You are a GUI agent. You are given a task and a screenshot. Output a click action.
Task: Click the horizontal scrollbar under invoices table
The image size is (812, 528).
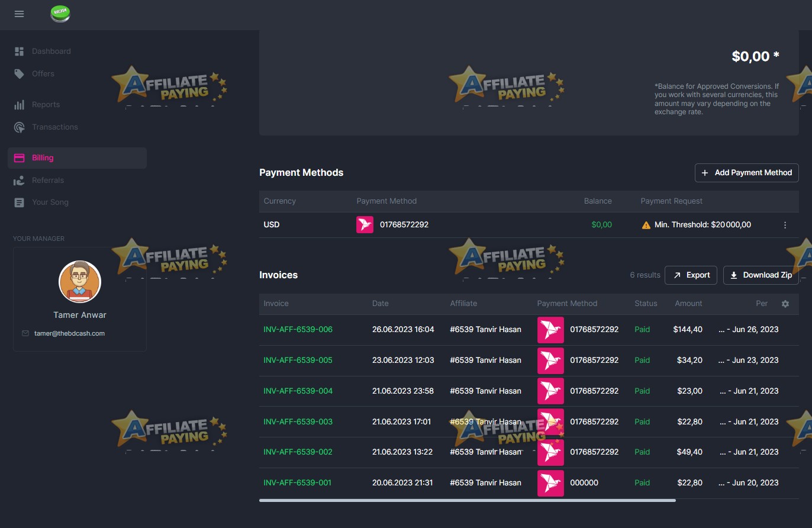coord(468,501)
